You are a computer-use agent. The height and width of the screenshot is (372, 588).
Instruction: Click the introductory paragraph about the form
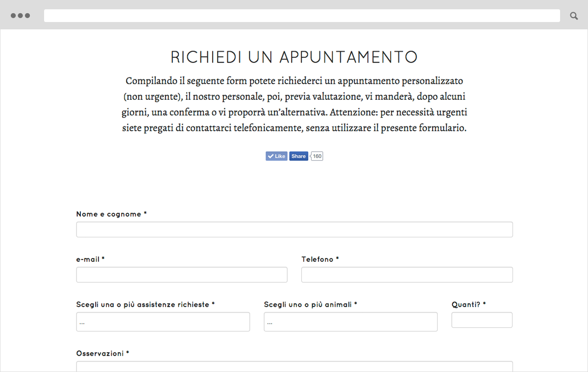(x=294, y=104)
